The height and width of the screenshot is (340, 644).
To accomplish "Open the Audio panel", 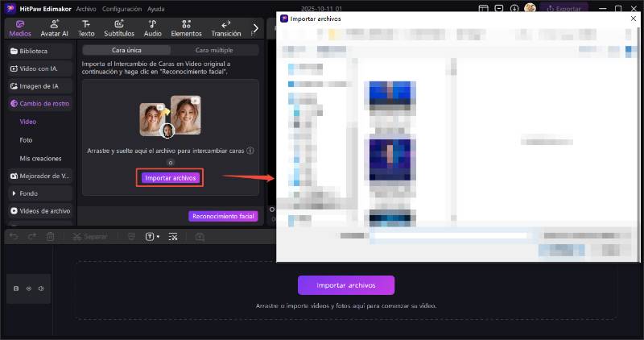I will point(152,28).
